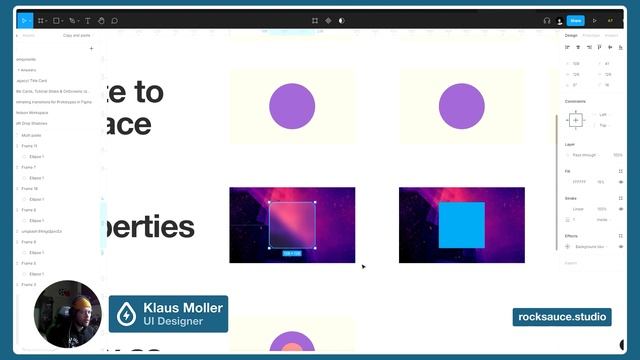Open Stroke section styles icon
The width and height of the screenshot is (640, 360).
(620, 198)
